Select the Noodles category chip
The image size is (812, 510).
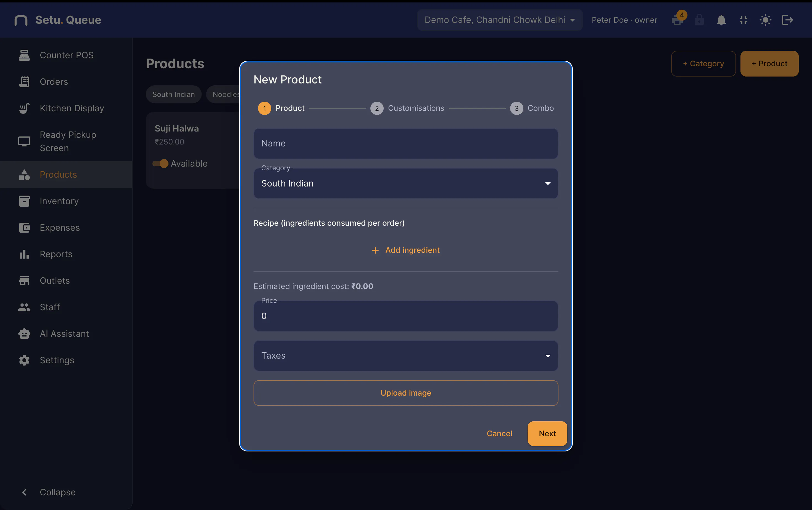(x=223, y=94)
